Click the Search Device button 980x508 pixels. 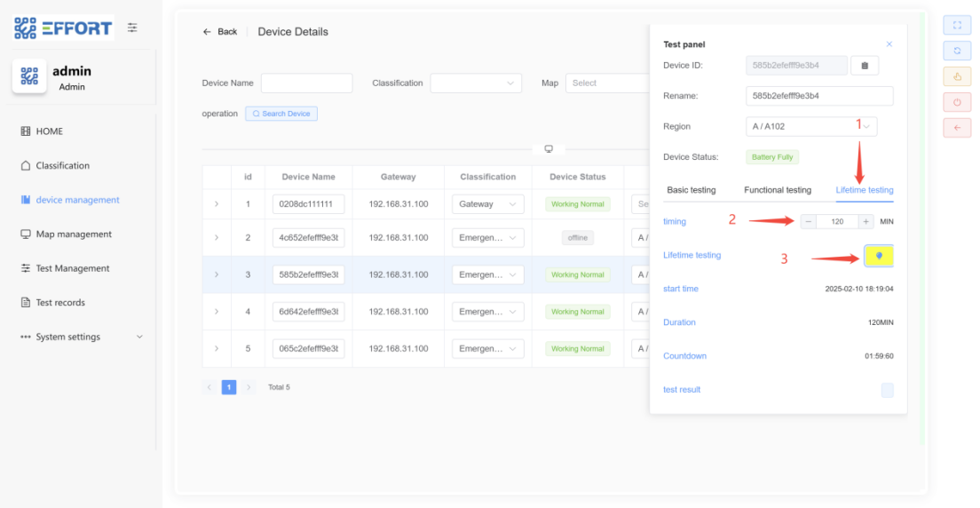click(x=281, y=114)
